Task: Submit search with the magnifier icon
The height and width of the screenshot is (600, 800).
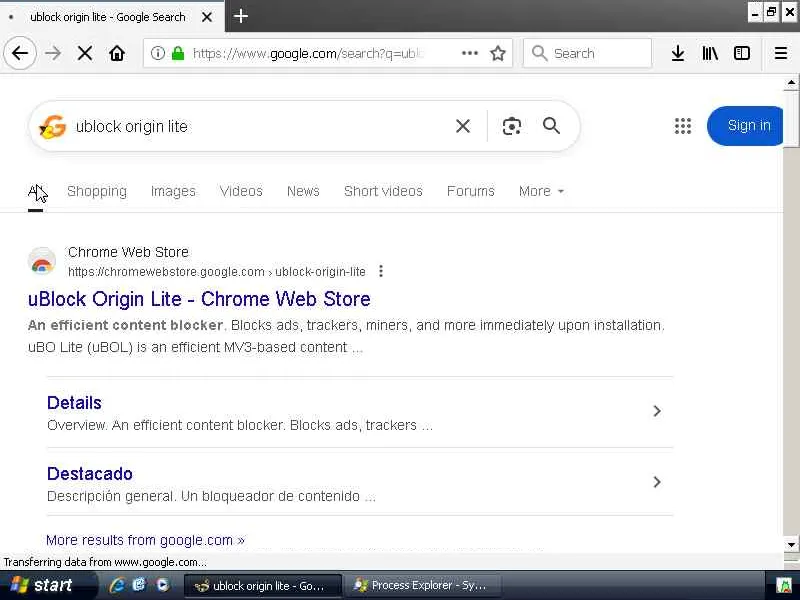Action: pos(552,126)
